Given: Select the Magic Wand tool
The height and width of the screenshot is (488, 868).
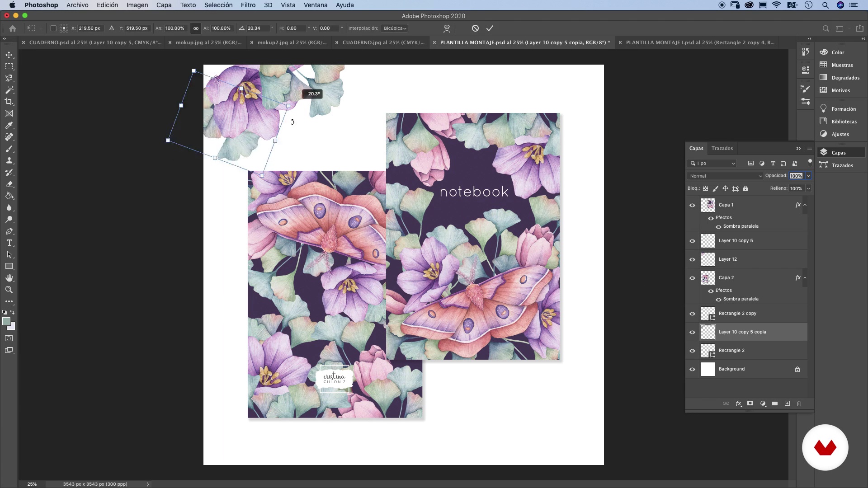Looking at the screenshot, I should pos(9,90).
